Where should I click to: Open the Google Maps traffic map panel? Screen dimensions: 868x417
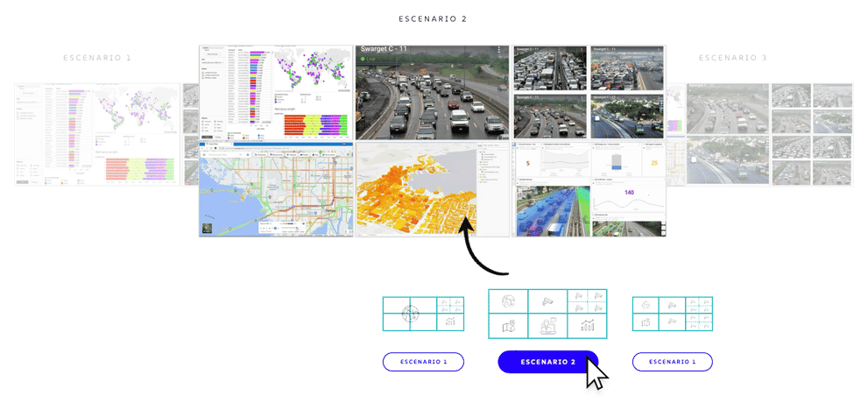(276, 189)
